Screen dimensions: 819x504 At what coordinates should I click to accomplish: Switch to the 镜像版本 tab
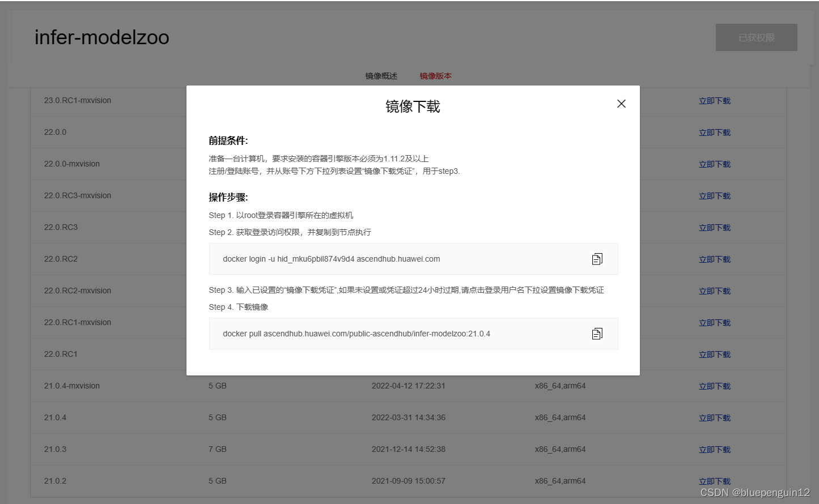pos(435,76)
